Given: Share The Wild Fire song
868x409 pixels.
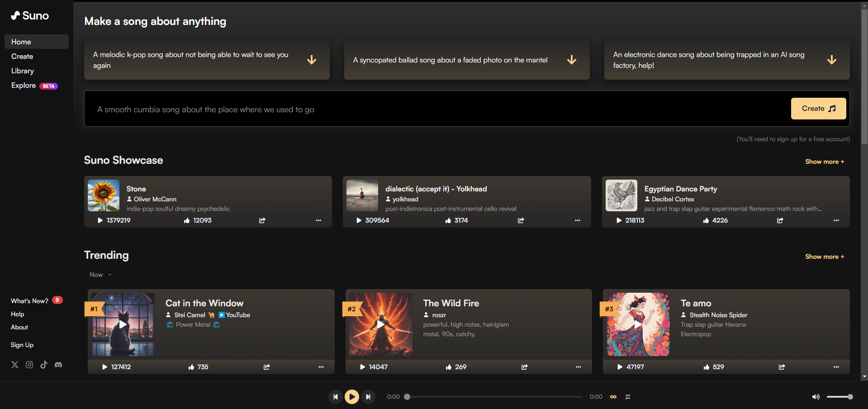Looking at the screenshot, I should pyautogui.click(x=524, y=367).
